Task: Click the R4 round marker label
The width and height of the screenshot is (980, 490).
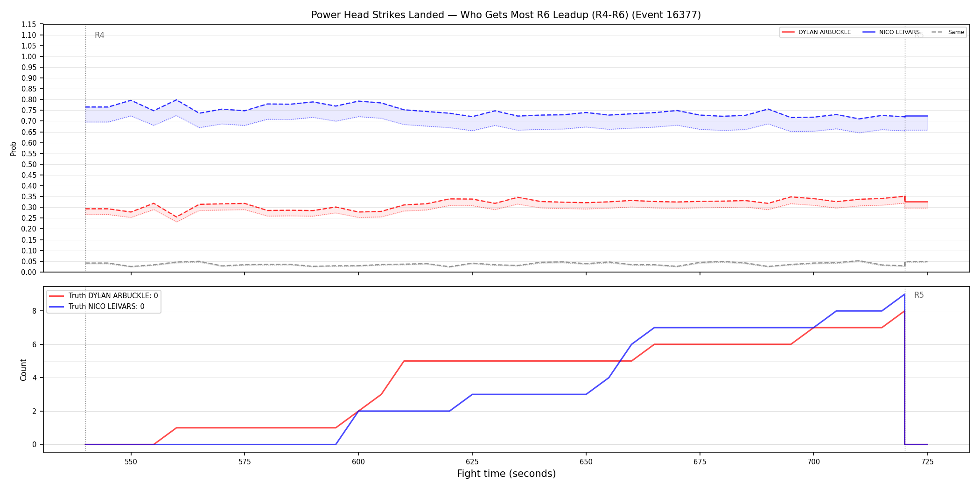Action: point(99,35)
